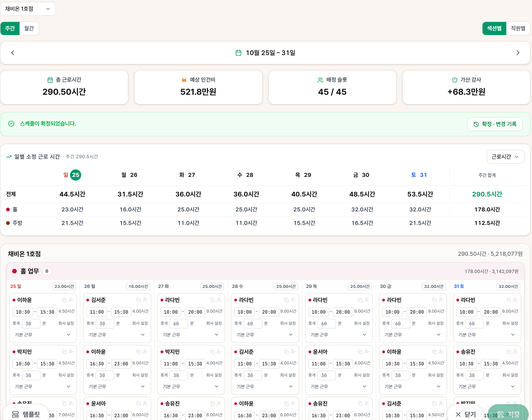Select day 일 25 in the daily hours table
This screenshot has width=532, height=420.
click(x=72, y=175)
